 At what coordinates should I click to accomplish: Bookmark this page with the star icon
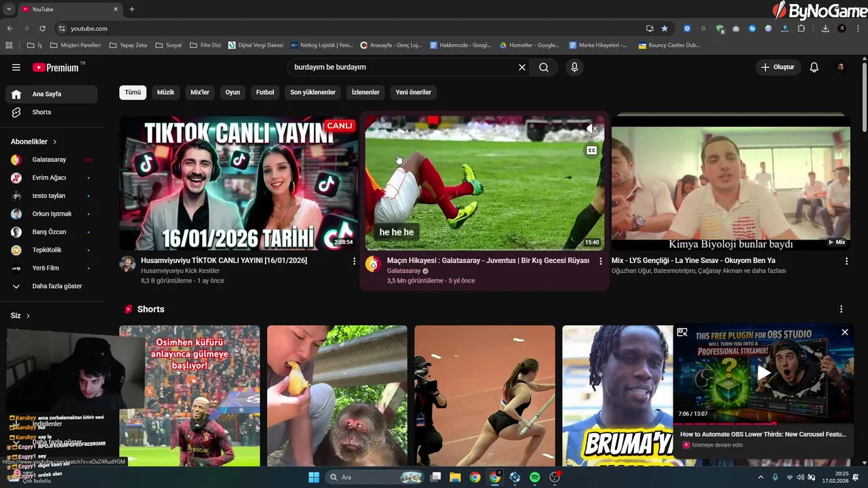click(x=665, y=28)
